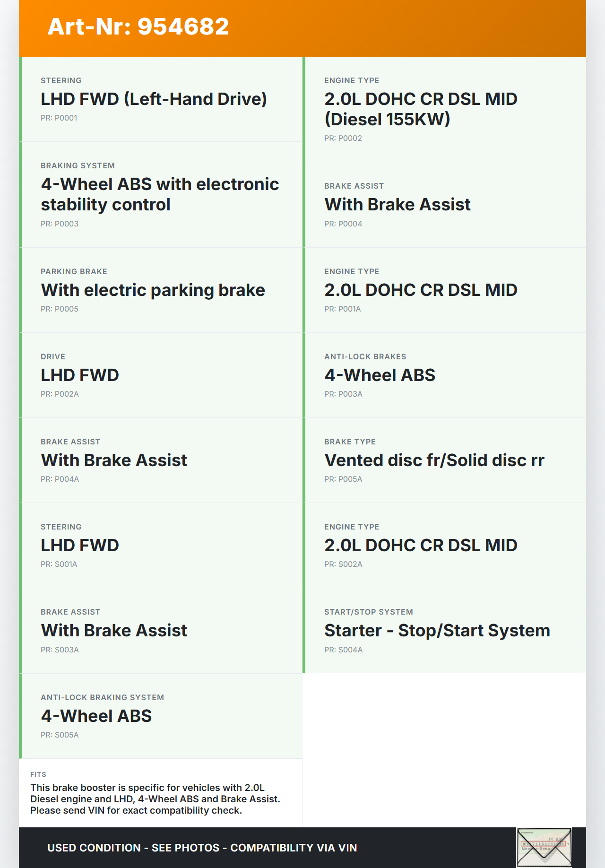The width and height of the screenshot is (605, 868).
Task: Click the USED CONDITION footer banner text
Action: pyautogui.click(x=202, y=848)
